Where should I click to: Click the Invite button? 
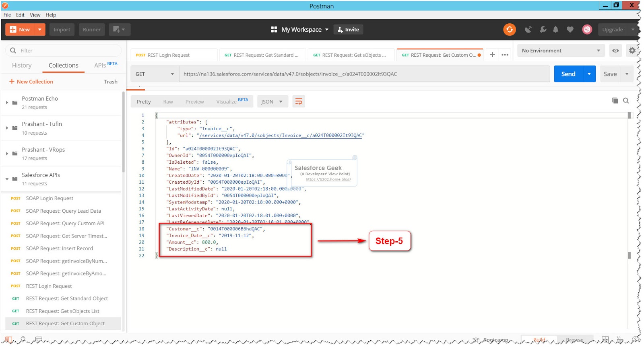348,29
